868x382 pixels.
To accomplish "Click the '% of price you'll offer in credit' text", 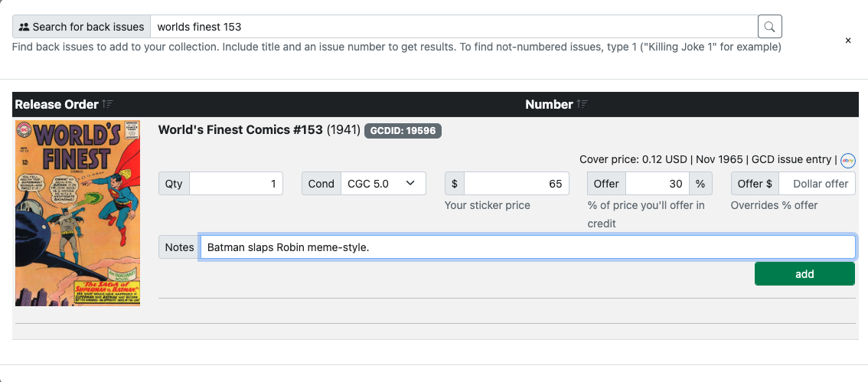I will pyautogui.click(x=646, y=214).
